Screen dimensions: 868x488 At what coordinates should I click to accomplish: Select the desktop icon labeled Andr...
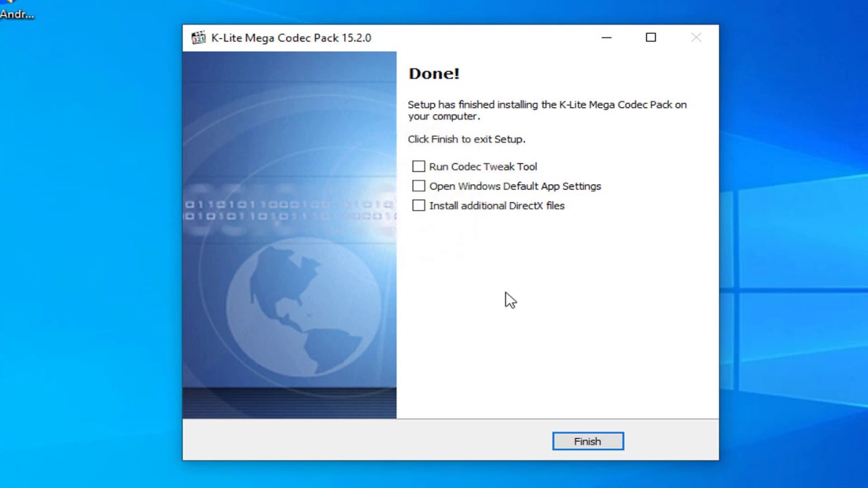point(16,9)
